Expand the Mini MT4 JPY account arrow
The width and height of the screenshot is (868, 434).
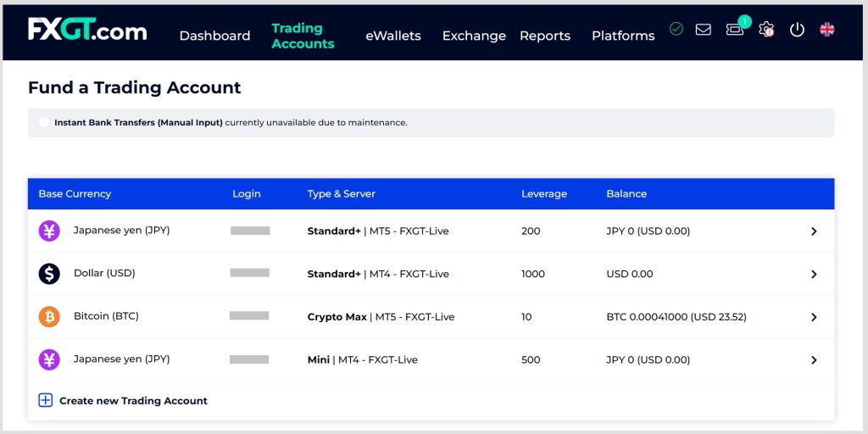tap(814, 360)
